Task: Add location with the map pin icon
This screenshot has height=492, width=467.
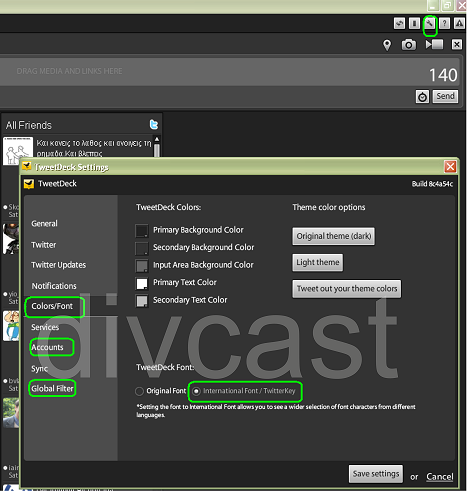Action: coord(387,45)
